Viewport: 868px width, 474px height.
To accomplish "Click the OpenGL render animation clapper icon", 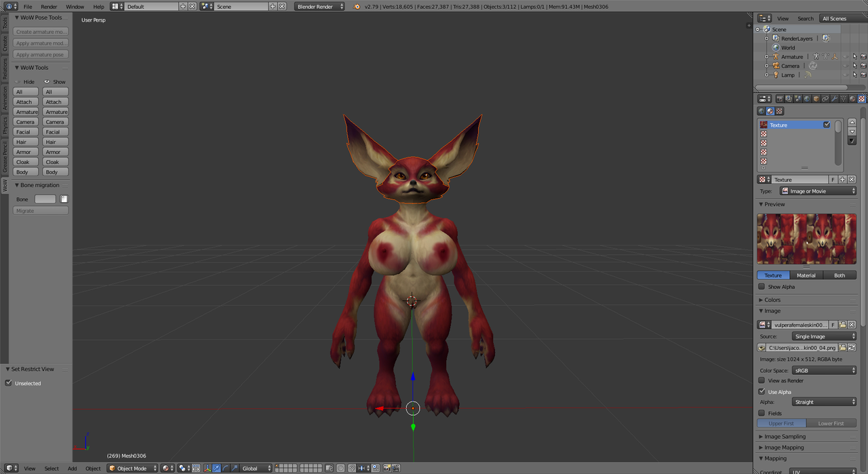I will pyautogui.click(x=395, y=469).
